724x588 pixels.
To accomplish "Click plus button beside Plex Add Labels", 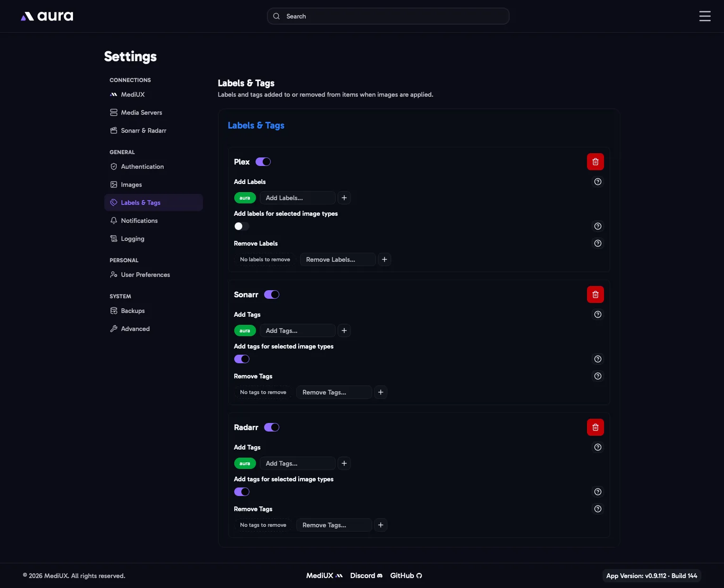I will point(344,198).
